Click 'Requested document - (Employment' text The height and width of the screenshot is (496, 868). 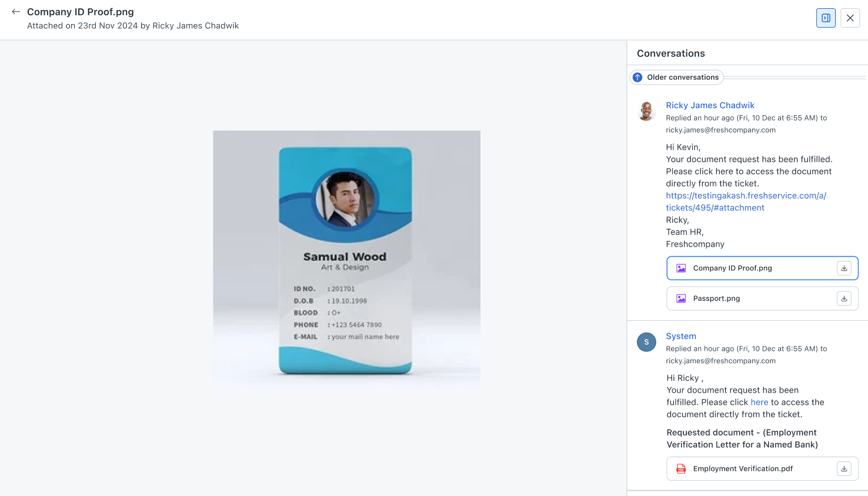pyautogui.click(x=742, y=433)
